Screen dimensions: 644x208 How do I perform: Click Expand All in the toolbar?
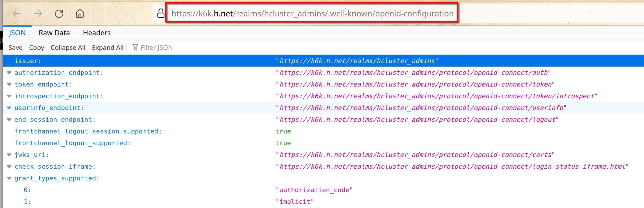[107, 48]
